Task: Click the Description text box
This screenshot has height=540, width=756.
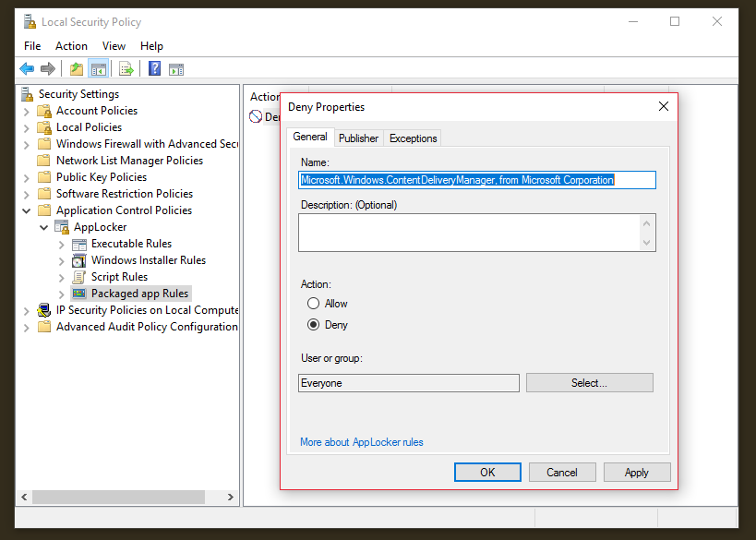Action: (477, 233)
